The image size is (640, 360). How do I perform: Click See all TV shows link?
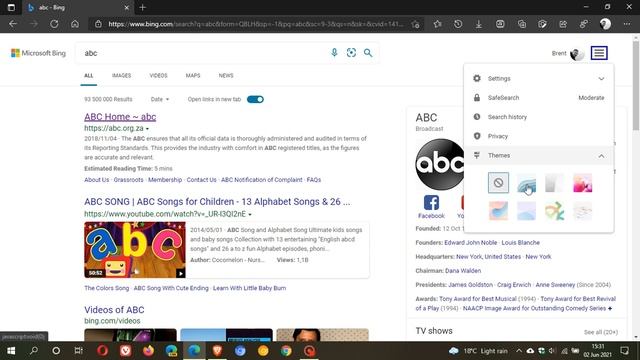pyautogui.click(x=600, y=332)
